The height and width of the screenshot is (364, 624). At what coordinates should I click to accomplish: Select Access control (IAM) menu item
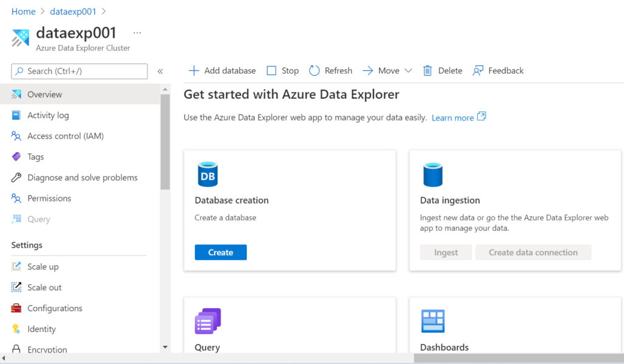coord(65,136)
